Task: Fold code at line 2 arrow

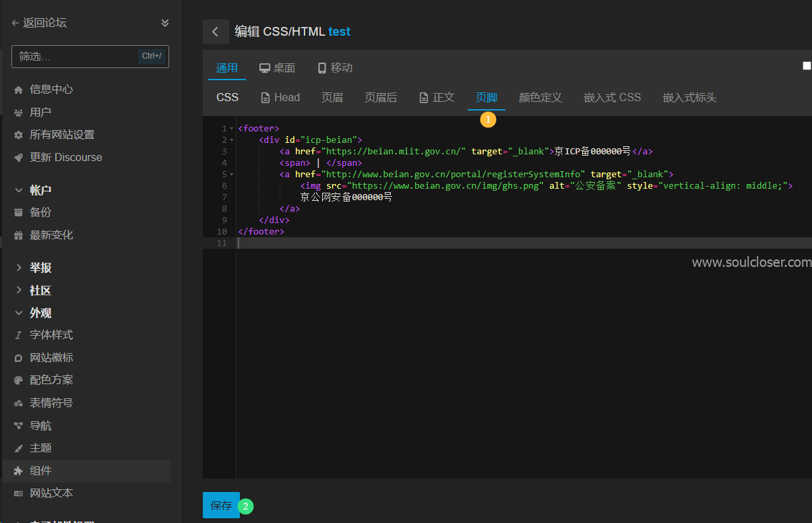Action: tap(232, 140)
